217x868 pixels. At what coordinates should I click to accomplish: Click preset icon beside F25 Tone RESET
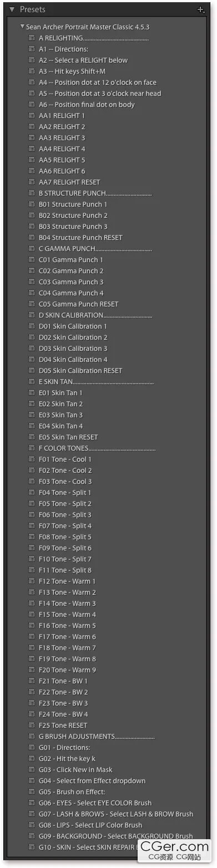[x=32, y=725]
